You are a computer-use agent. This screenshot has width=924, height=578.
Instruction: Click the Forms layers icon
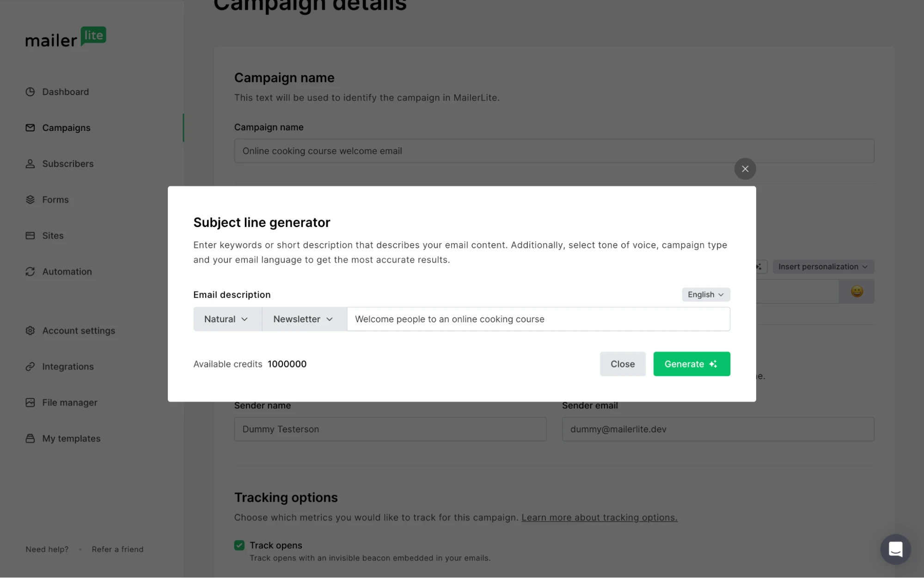(x=30, y=200)
